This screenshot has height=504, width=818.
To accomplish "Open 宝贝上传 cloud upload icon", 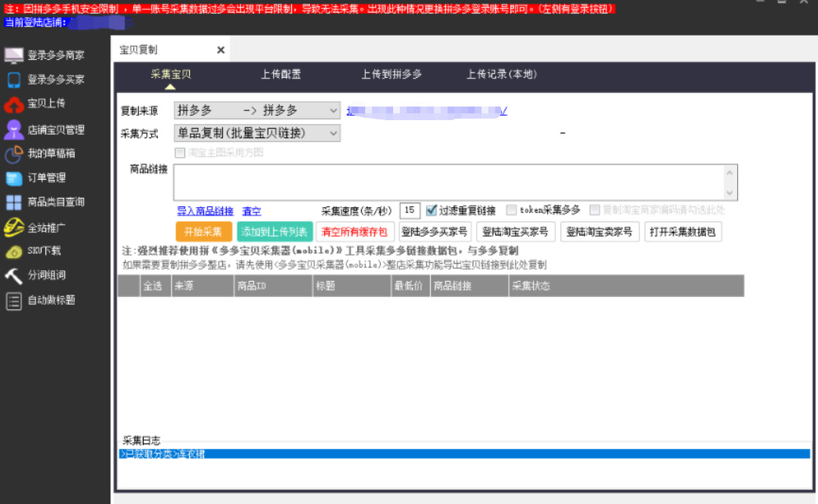I will (14, 104).
